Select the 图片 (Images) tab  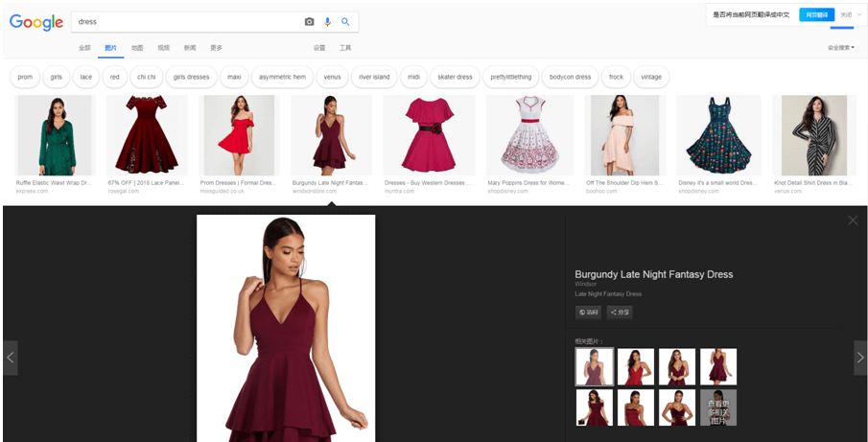[110, 48]
